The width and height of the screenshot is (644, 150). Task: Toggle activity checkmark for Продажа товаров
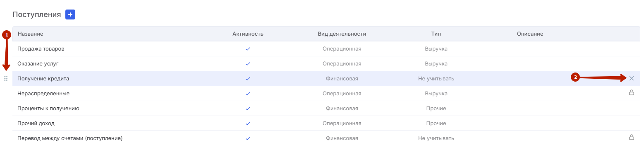click(248, 49)
